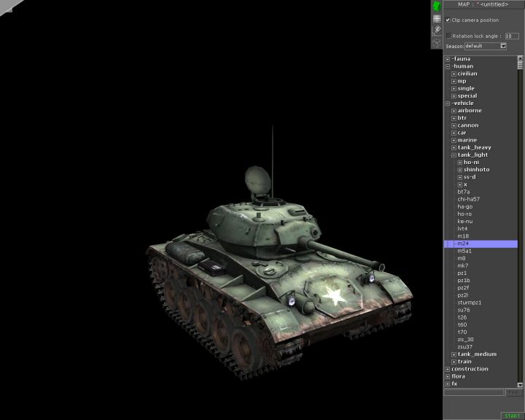Viewport: 525px width, 420px height.
Task: Select the grid tool icon
Action: click(437, 18)
